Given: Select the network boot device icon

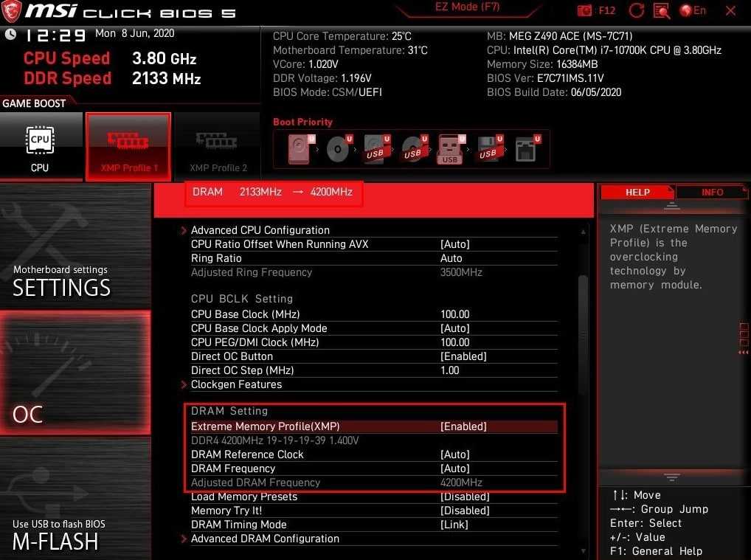Looking at the screenshot, I should pos(527,148).
